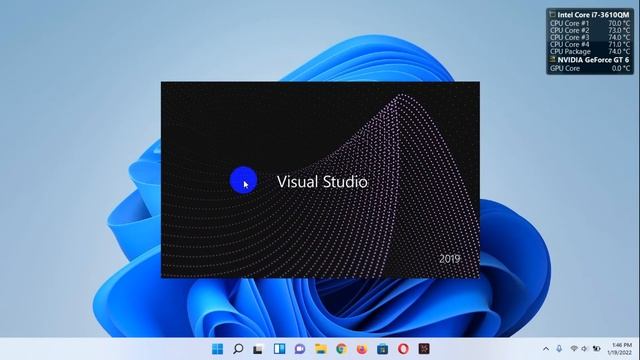This screenshot has height=360, width=640.
Task: Open the Windows Start menu
Action: (218, 349)
